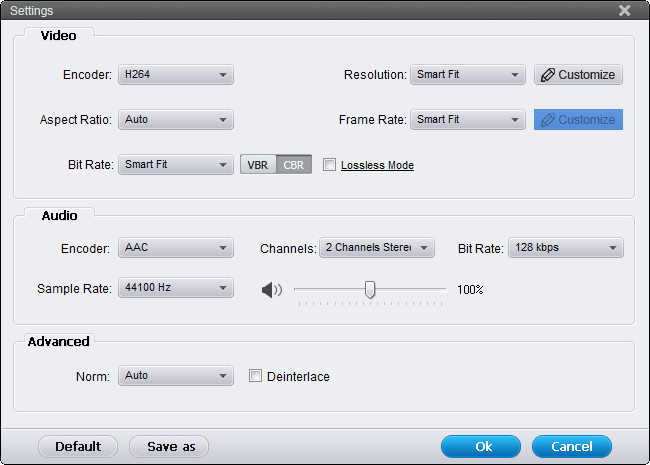Image resolution: width=650 pixels, height=465 pixels.
Task: Open the audio Channels dropdown
Action: (377, 247)
